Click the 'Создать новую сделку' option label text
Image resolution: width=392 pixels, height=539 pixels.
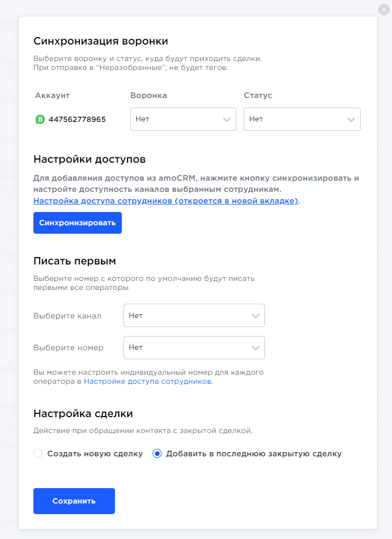[x=95, y=454]
